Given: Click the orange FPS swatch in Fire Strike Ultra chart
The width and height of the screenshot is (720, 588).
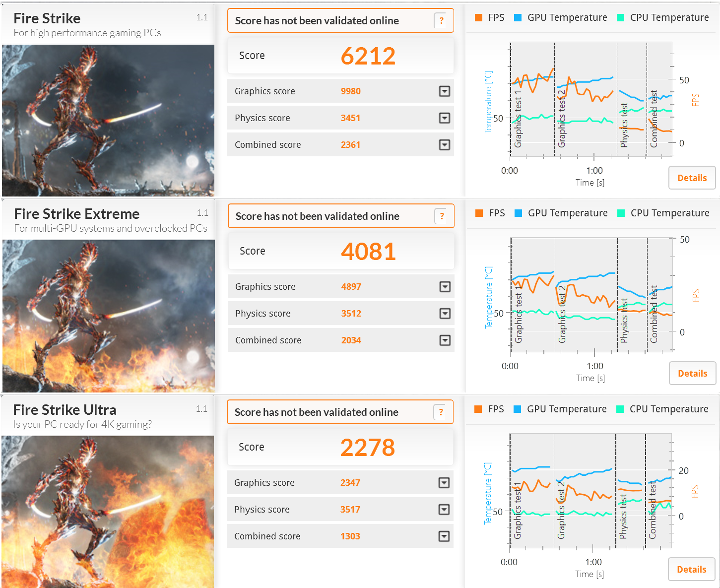Looking at the screenshot, I should (x=478, y=409).
